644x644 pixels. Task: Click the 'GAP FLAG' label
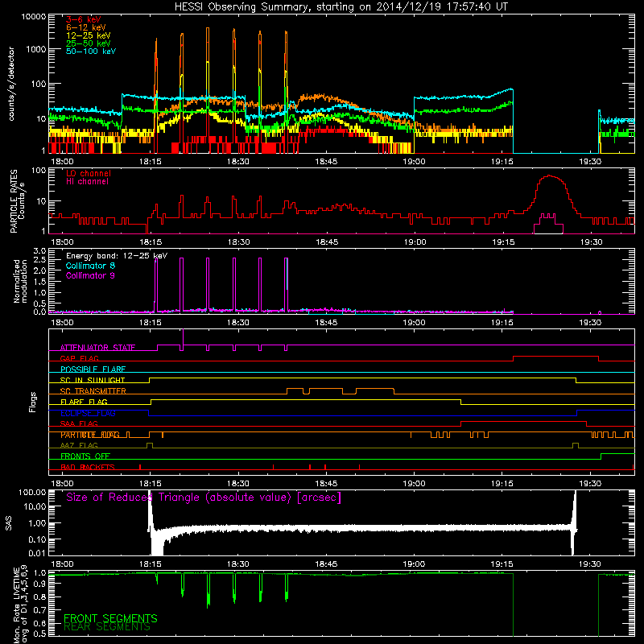[79, 358]
